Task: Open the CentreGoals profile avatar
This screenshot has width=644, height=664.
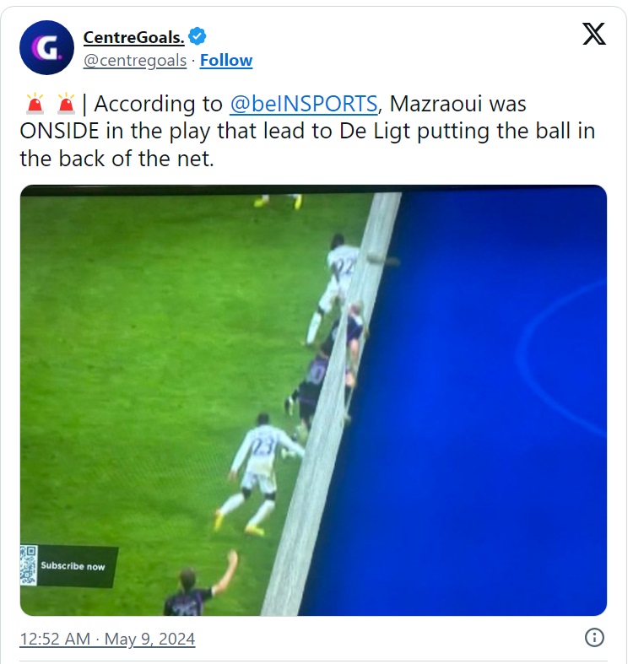Action: tap(46, 48)
